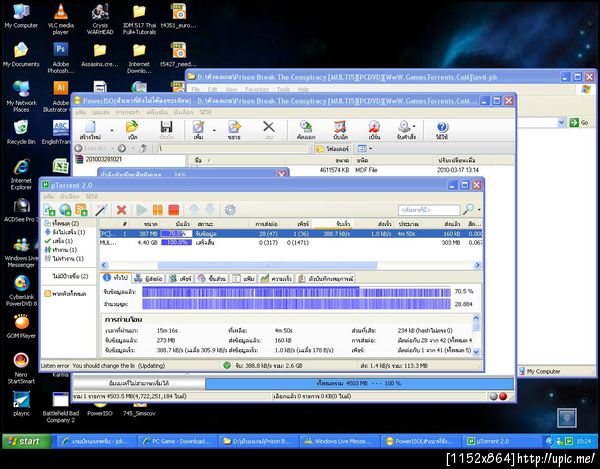
Task: Click scroll down arrow in transfer details pane
Action: click(x=476, y=351)
